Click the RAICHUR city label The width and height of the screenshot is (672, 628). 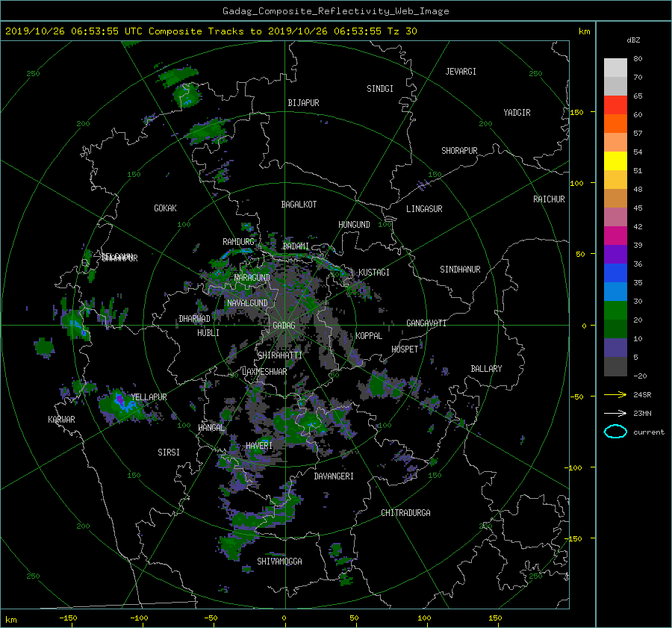tap(549, 199)
